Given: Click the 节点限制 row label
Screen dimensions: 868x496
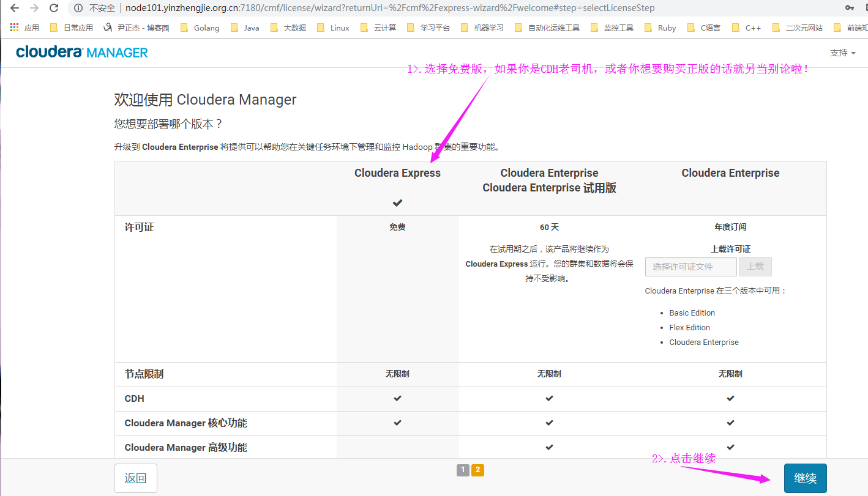Looking at the screenshot, I should pos(144,374).
